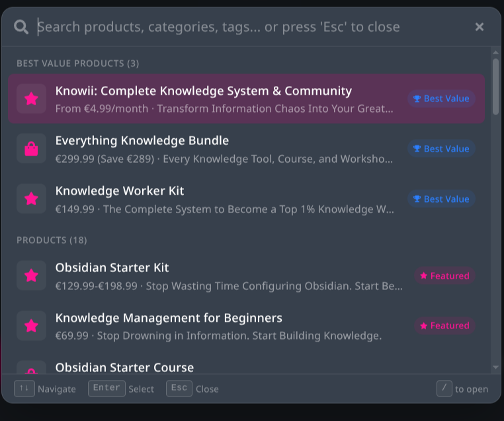This screenshot has height=421, width=504.
Task: Open the Obsidian Starter Course entry
Action: pos(125,367)
